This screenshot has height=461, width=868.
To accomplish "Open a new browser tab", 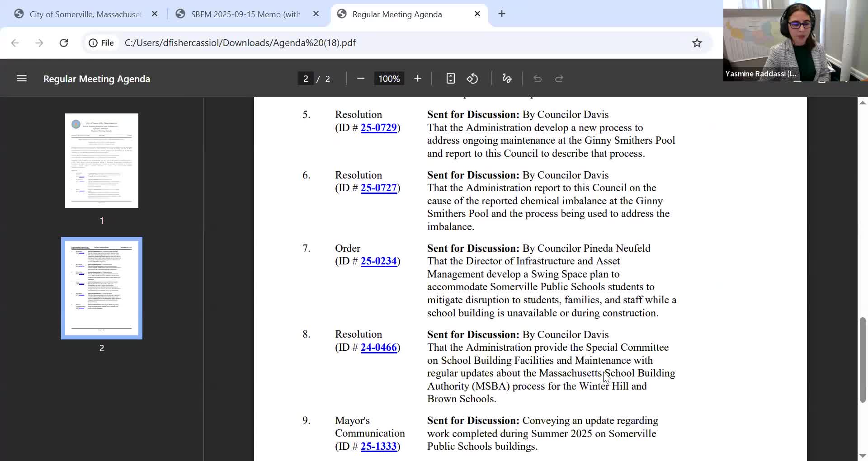I will coord(501,14).
